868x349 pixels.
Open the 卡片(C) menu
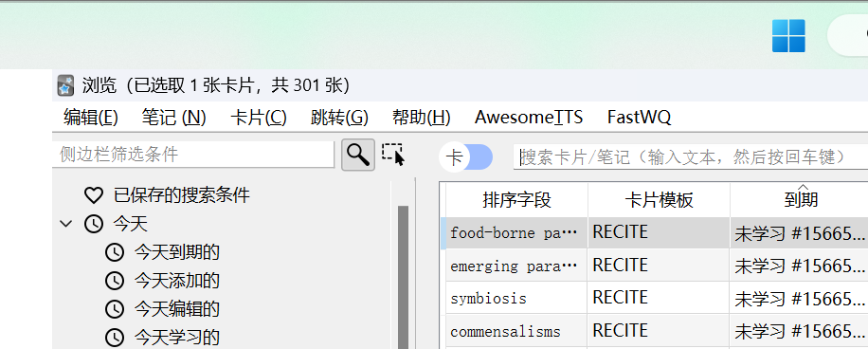pyautogui.click(x=259, y=118)
